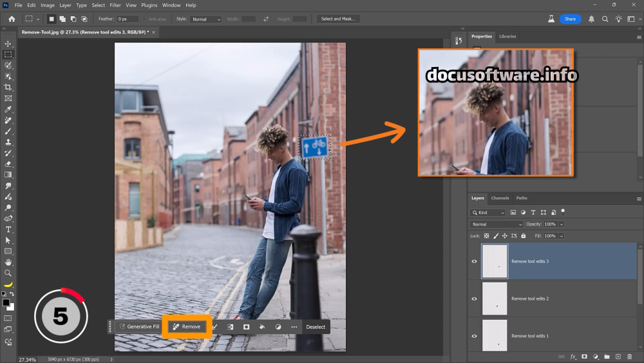The width and height of the screenshot is (644, 363).
Task: Select the Zoom tool
Action: (8, 273)
